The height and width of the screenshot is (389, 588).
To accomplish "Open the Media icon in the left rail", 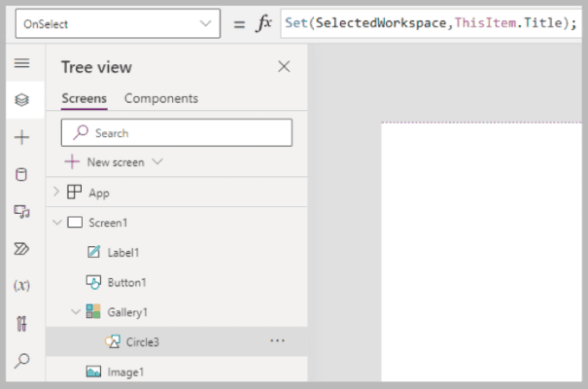I will tap(21, 212).
